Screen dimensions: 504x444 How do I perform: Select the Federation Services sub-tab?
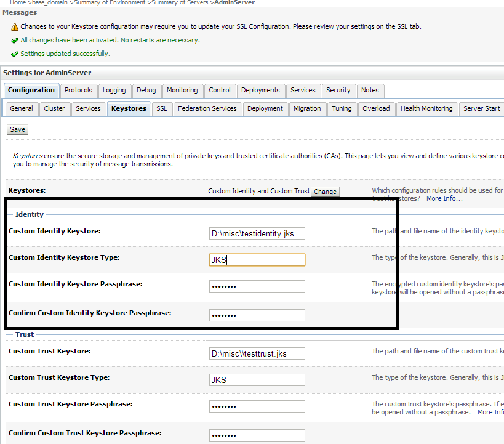(207, 109)
